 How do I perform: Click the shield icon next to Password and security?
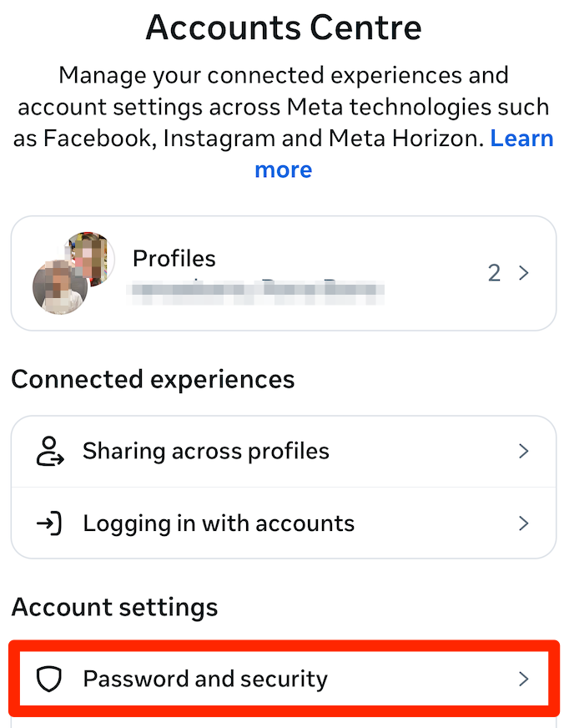(50, 679)
